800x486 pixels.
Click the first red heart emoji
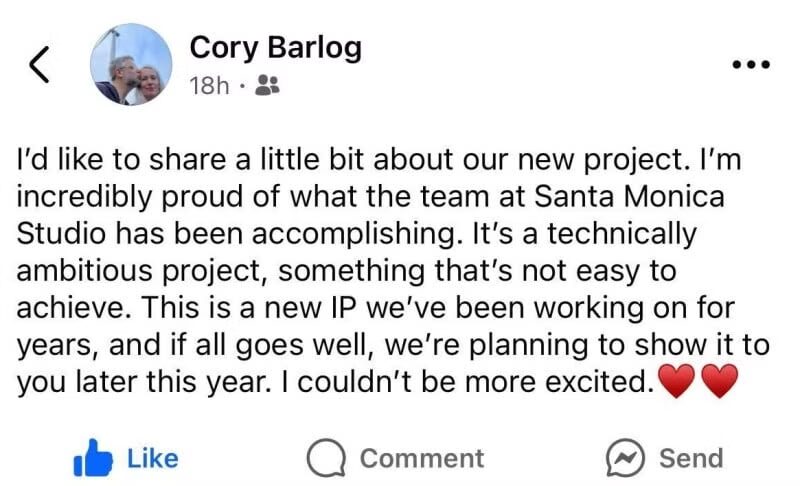677,381
